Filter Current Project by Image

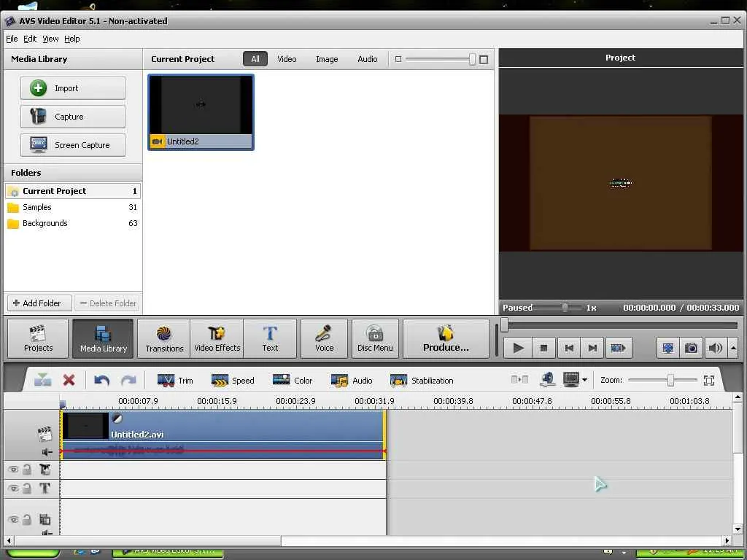tap(327, 59)
